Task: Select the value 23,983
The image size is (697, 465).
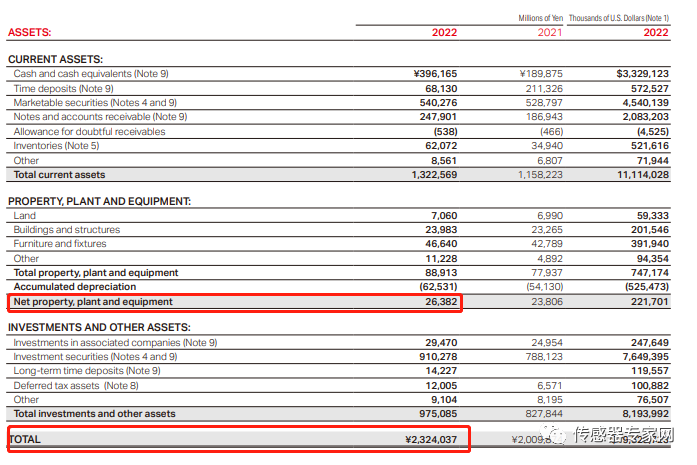Action: [x=441, y=229]
